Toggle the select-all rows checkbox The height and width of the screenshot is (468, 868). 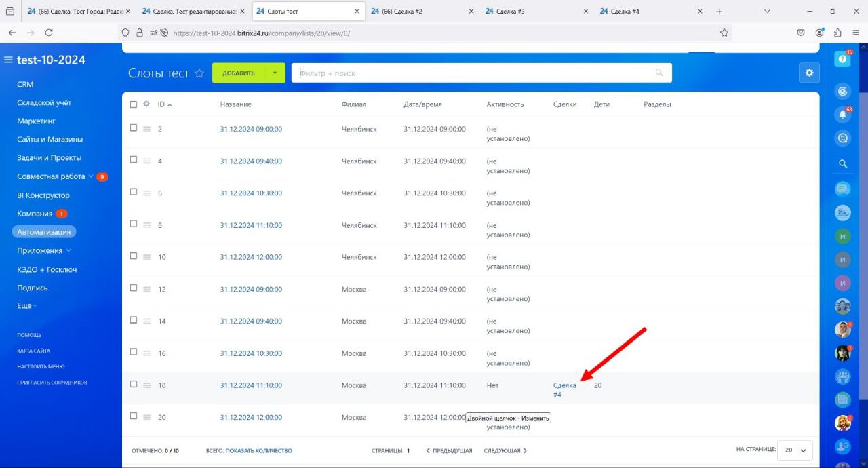134,104
